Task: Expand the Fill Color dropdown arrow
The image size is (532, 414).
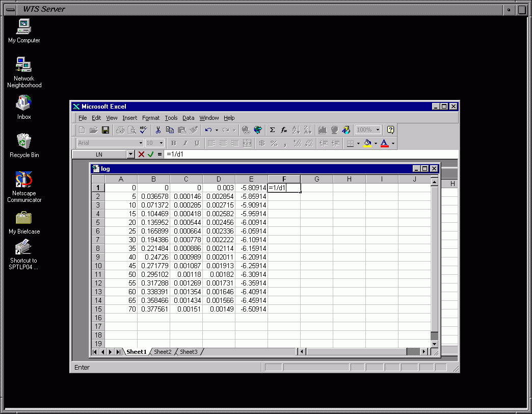Action: (x=376, y=143)
